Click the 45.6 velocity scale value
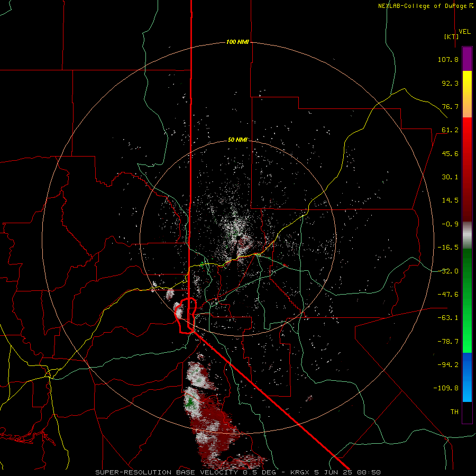 pyautogui.click(x=450, y=153)
